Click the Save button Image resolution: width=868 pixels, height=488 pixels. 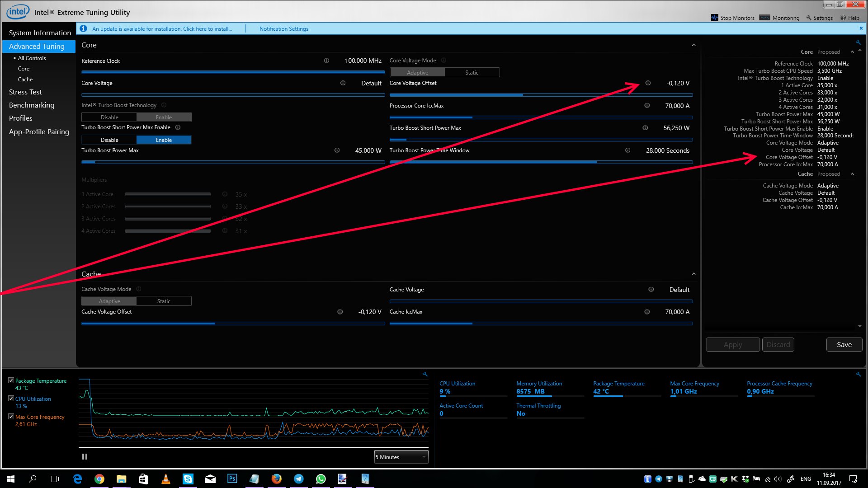tap(844, 344)
